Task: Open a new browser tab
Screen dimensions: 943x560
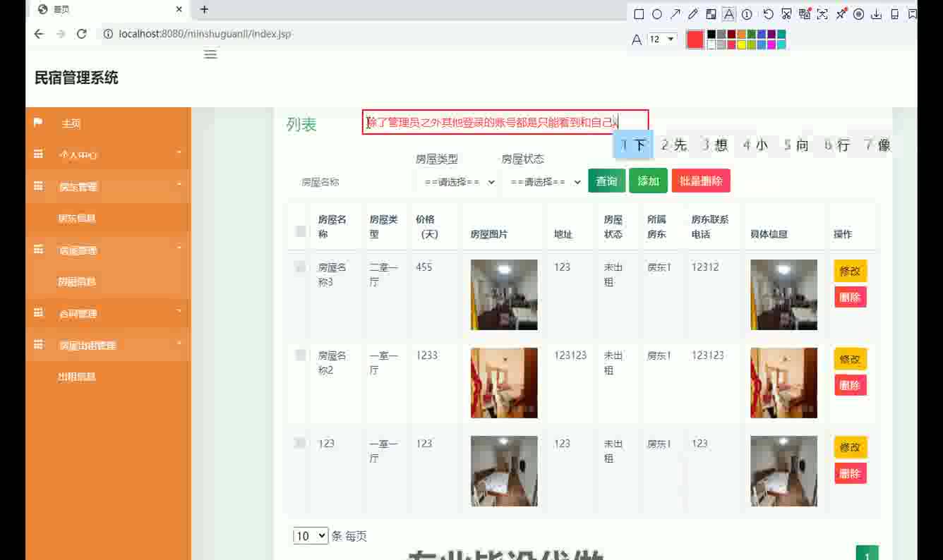Action: (x=204, y=10)
